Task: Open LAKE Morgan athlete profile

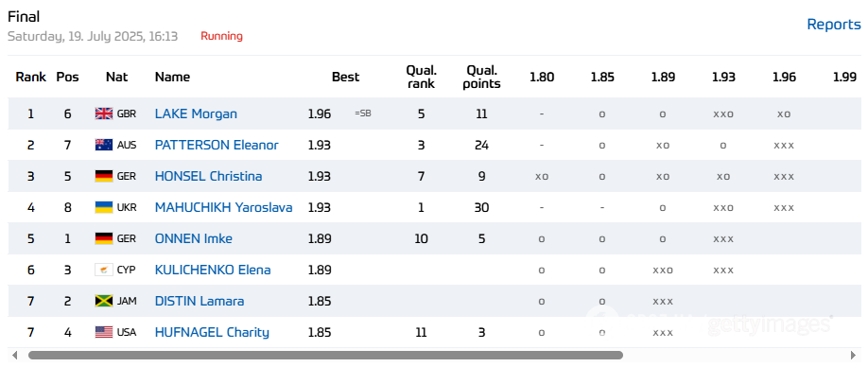Action: (x=196, y=114)
